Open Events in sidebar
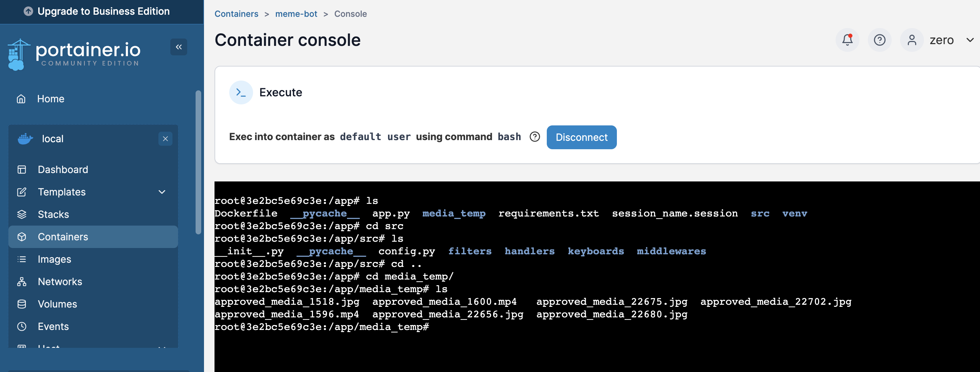 click(53, 327)
